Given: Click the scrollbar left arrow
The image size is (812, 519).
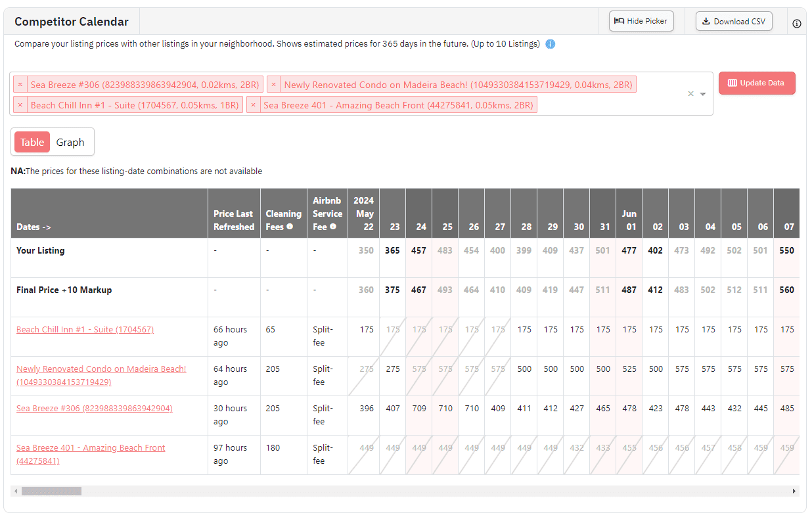Looking at the screenshot, I should (x=15, y=491).
